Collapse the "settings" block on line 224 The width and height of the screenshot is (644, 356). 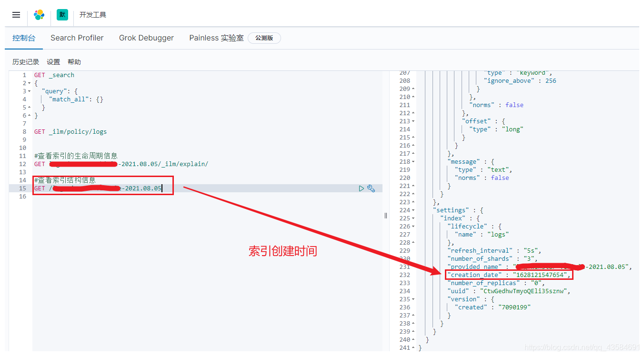(413, 210)
